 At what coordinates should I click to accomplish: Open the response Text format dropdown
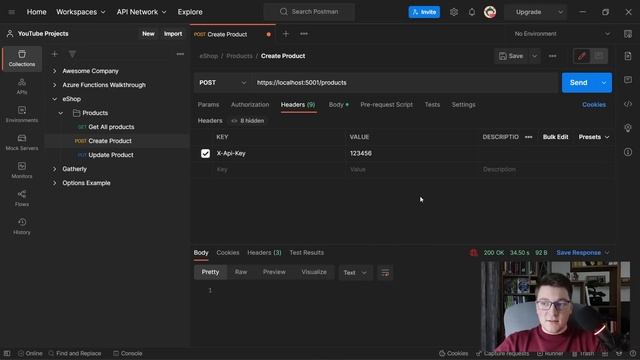[x=355, y=273]
